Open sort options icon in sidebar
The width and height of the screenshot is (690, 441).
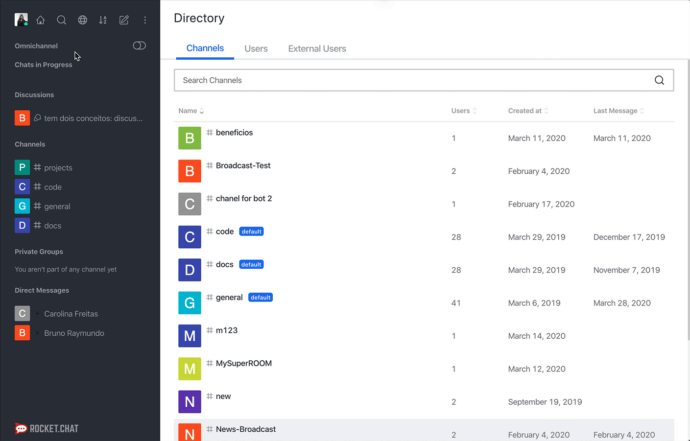(x=103, y=20)
